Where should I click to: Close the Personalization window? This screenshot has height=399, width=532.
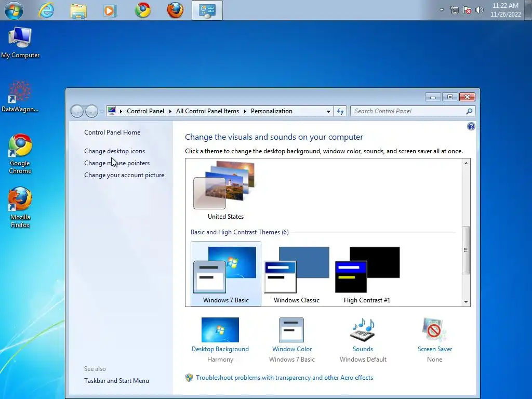coord(467,97)
